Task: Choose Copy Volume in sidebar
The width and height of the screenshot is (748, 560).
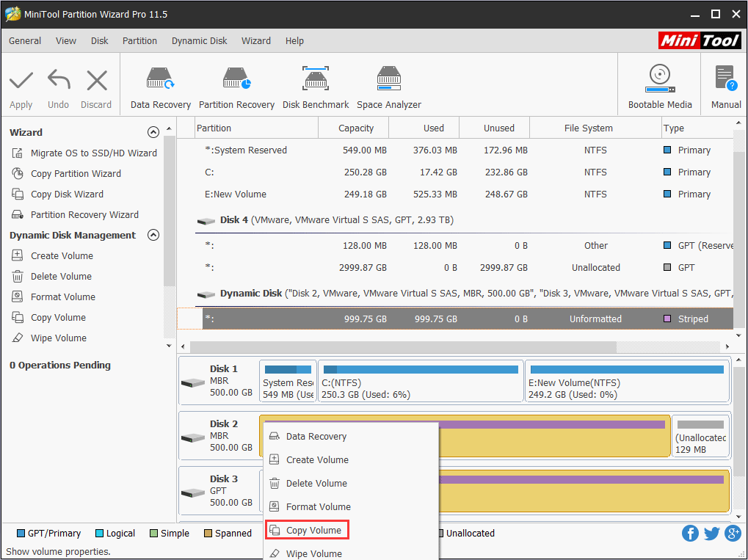Action: (x=48, y=317)
